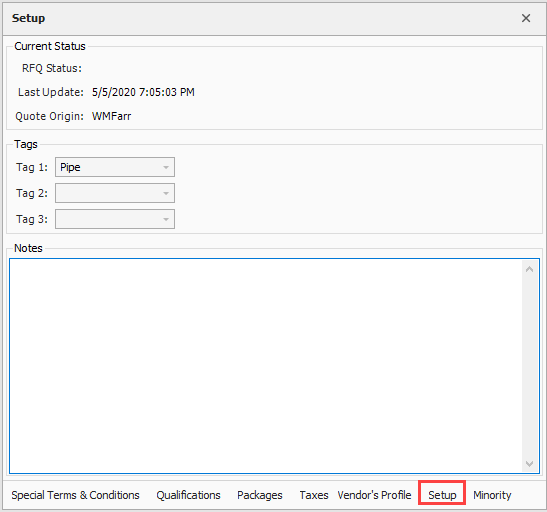
Task: Open the Taxes tab
Action: (x=314, y=495)
